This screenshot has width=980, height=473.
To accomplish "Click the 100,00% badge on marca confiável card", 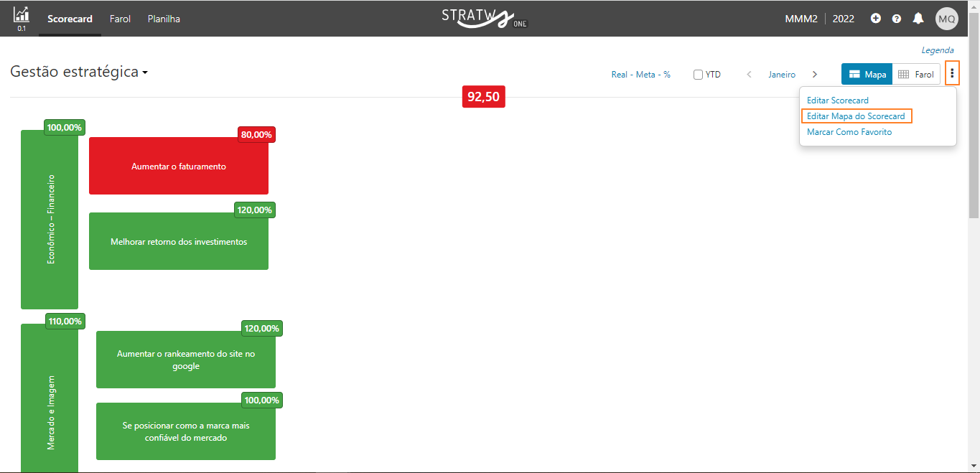I will coord(262,400).
